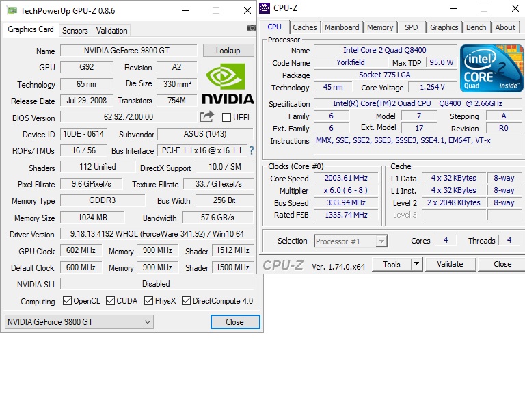The width and height of the screenshot is (525, 420).
Task: Click the GPU-Z screenshot camera icon
Action: pos(251,28)
